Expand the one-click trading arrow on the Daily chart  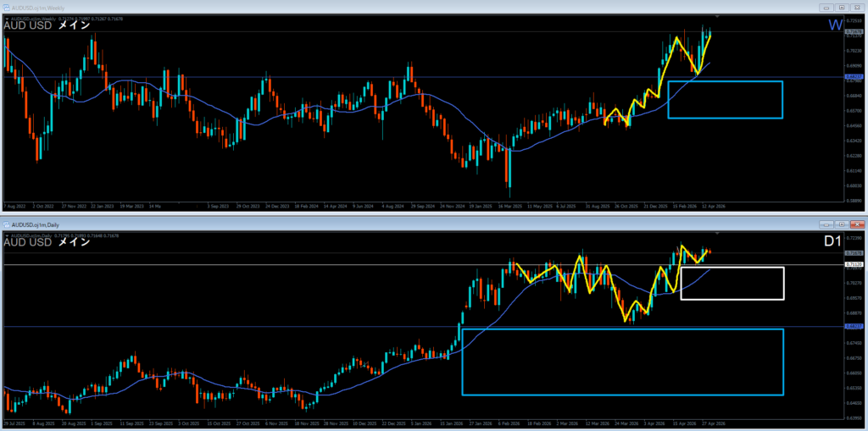pos(7,235)
